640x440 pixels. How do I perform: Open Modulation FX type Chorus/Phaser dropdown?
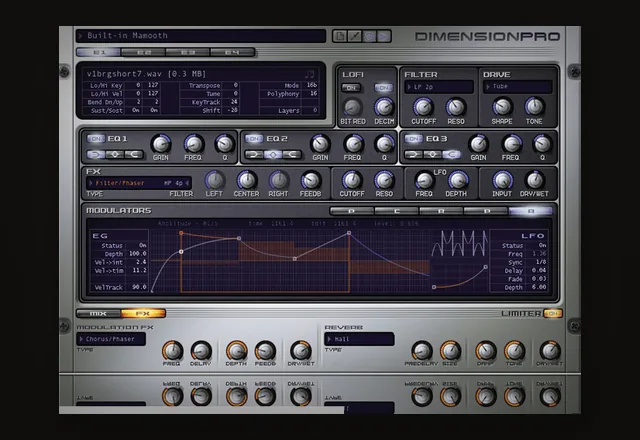tap(111, 339)
